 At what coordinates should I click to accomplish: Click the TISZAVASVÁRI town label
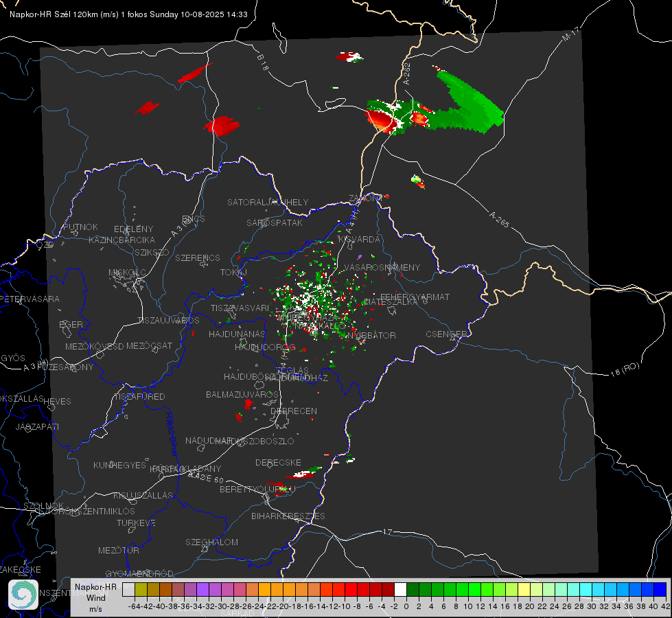(x=240, y=308)
